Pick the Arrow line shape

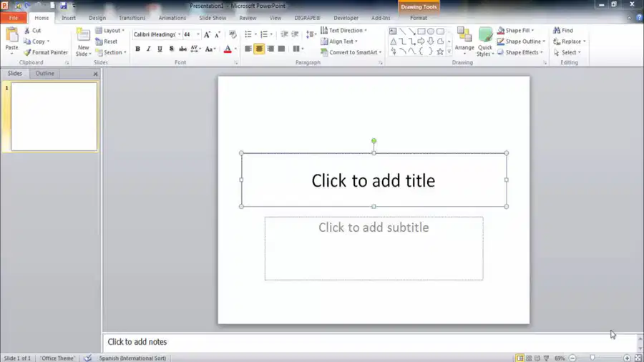tap(412, 31)
